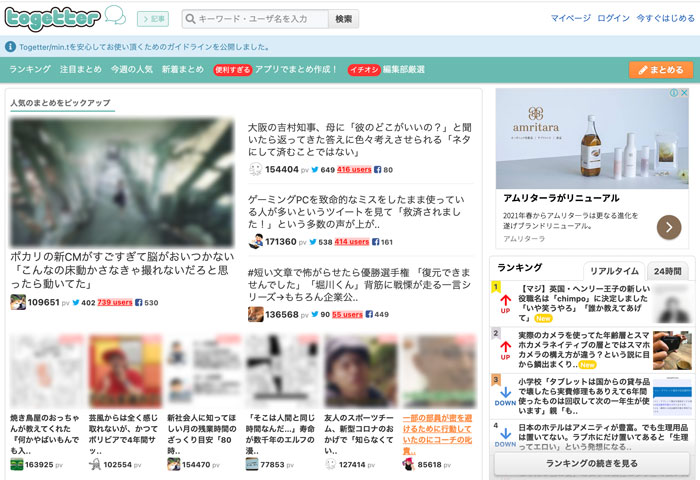Switch to リアルタイム ranking tab
This screenshot has height=480, width=700.
tap(614, 271)
